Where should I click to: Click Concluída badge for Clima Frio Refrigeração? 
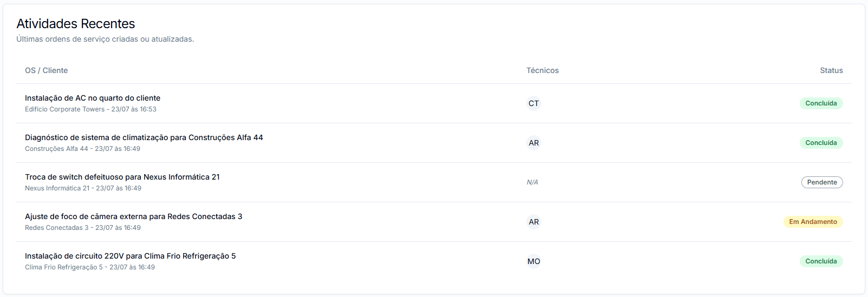821,261
